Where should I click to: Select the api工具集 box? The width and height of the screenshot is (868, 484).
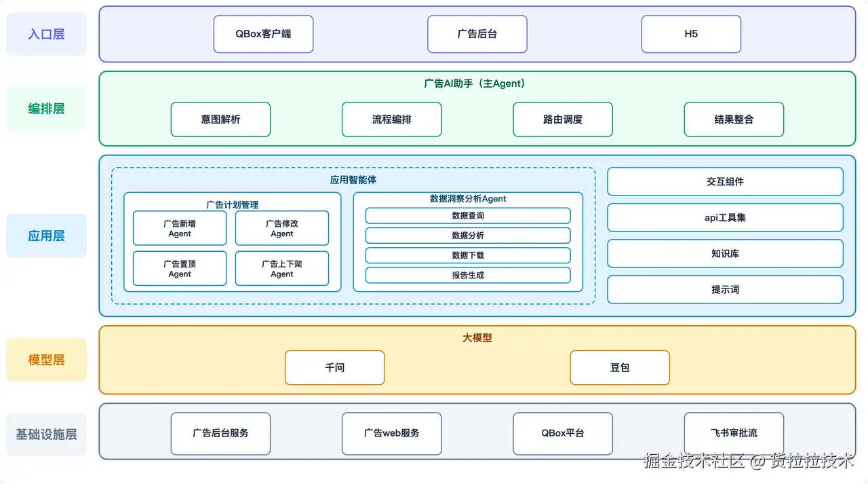(725, 217)
